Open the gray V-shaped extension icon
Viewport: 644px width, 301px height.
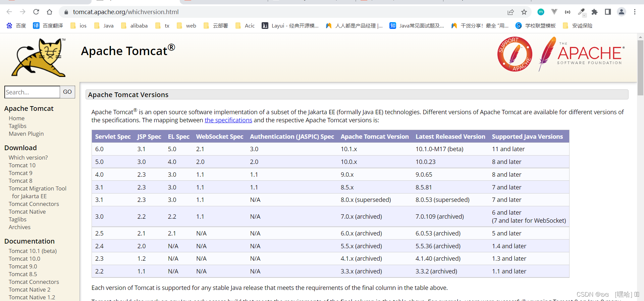pos(554,12)
